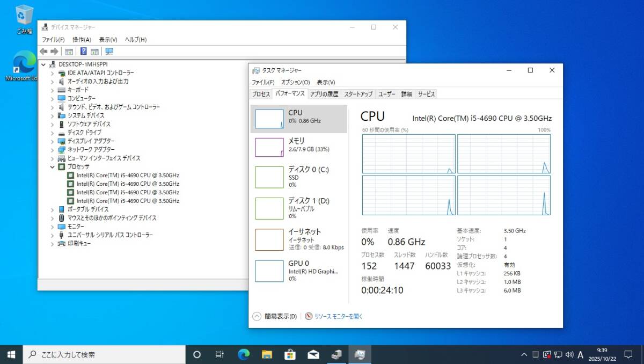Click the back arrow in Device Manager toolbar
The width and height of the screenshot is (644, 364).
click(43, 52)
